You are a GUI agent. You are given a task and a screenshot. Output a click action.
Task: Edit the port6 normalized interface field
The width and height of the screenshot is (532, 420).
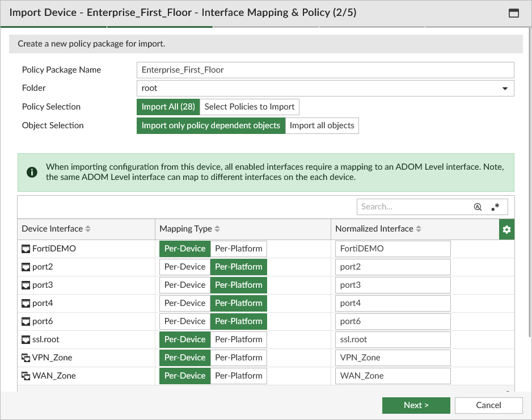click(x=393, y=322)
